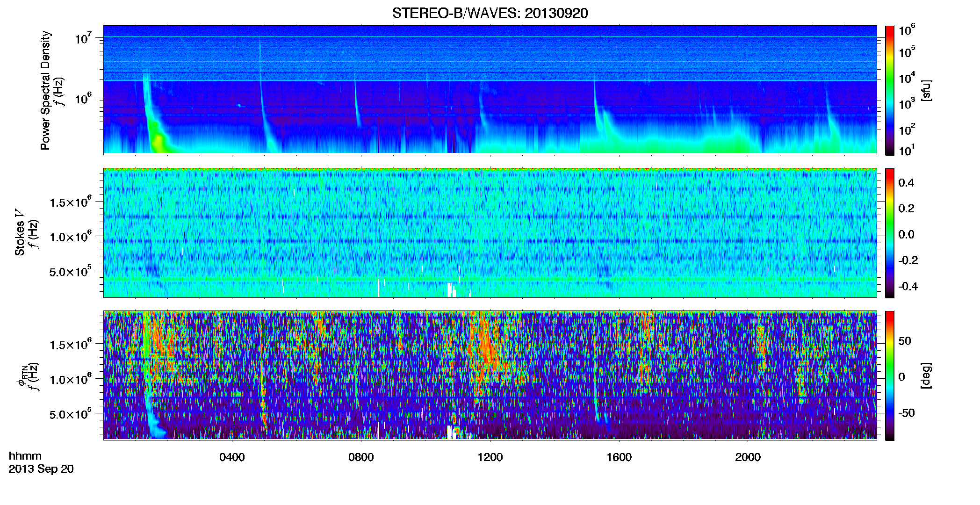
Task: Select 10^5 label on sfu color bar
Action: coord(907,52)
